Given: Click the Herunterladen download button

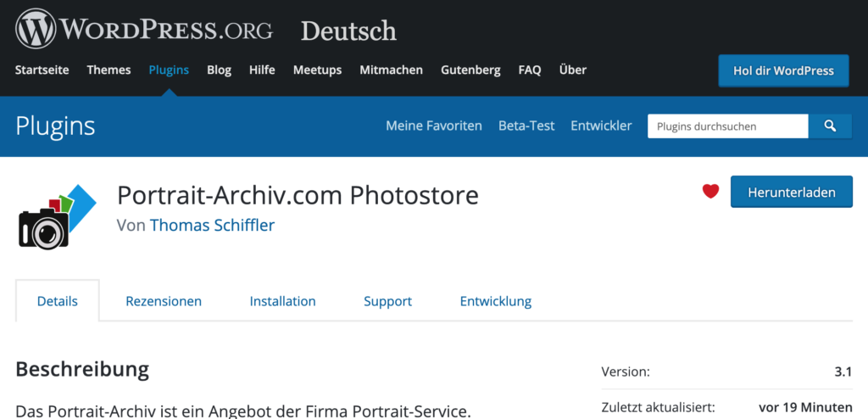Looking at the screenshot, I should click(792, 192).
